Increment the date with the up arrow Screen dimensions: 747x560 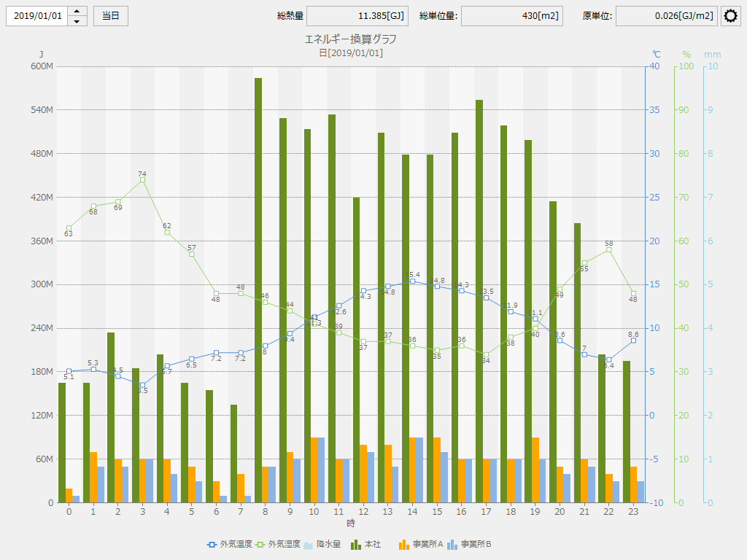[x=77, y=11]
